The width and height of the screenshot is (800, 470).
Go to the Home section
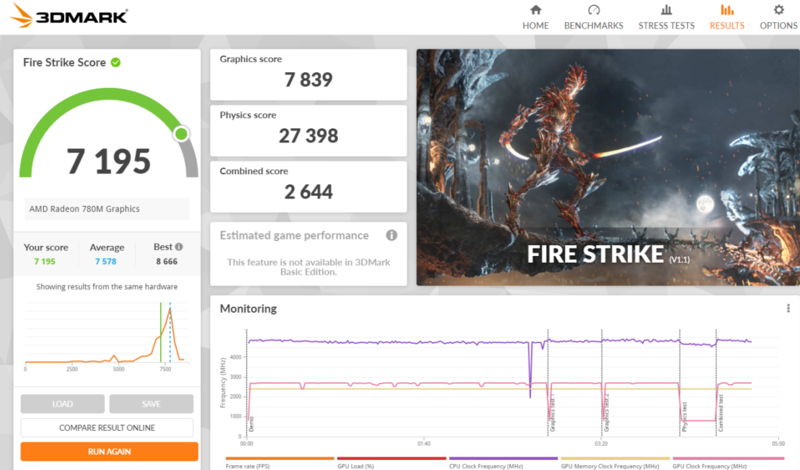535,17
